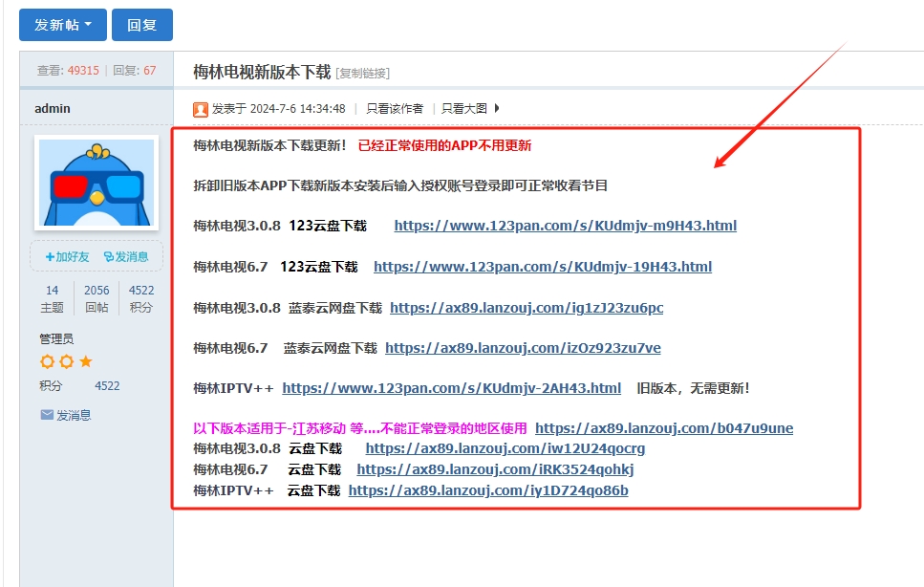
Task: Click the post date 2024-7-6 14:34:48
Action: [x=297, y=108]
